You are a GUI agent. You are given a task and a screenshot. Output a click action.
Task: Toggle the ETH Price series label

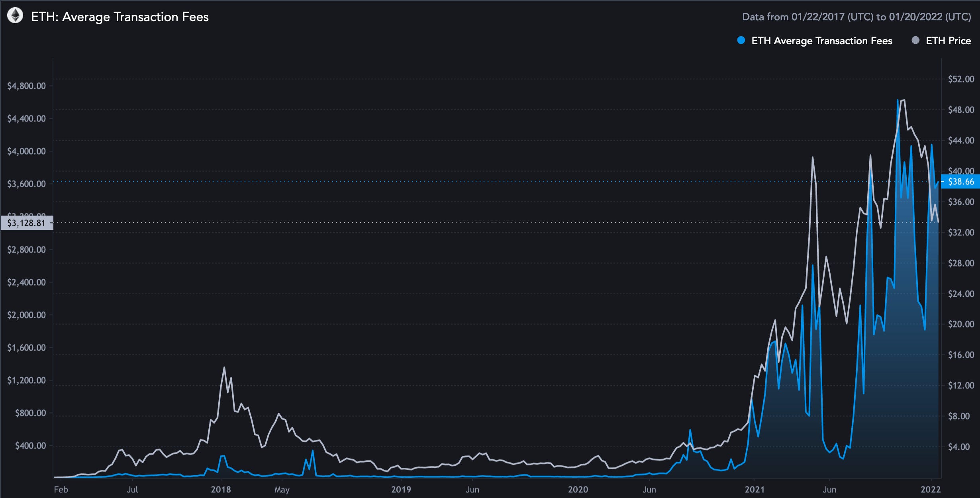tap(948, 41)
